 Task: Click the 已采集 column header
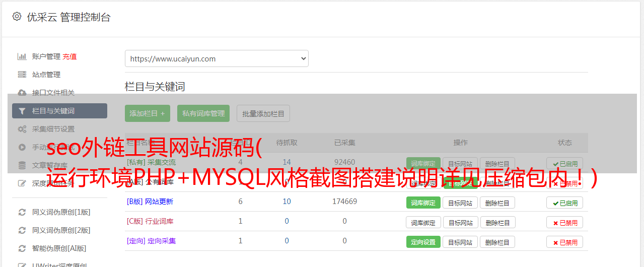pos(344,143)
